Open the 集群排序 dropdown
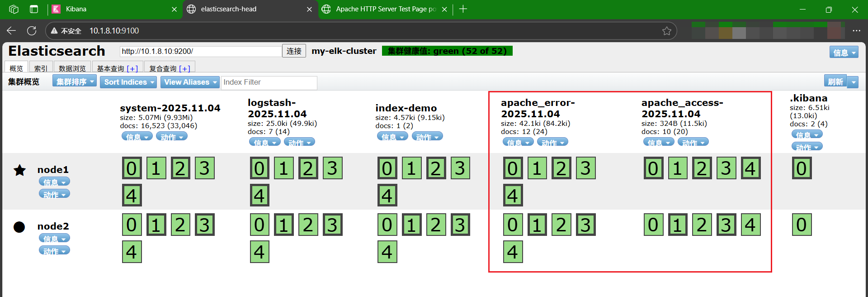Screen dimensions: 868x297 pyautogui.click(x=74, y=81)
